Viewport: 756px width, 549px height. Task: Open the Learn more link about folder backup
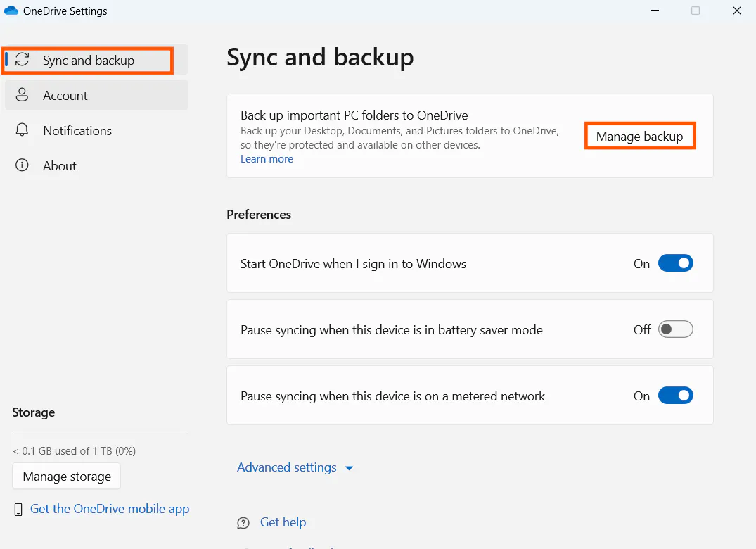(267, 158)
